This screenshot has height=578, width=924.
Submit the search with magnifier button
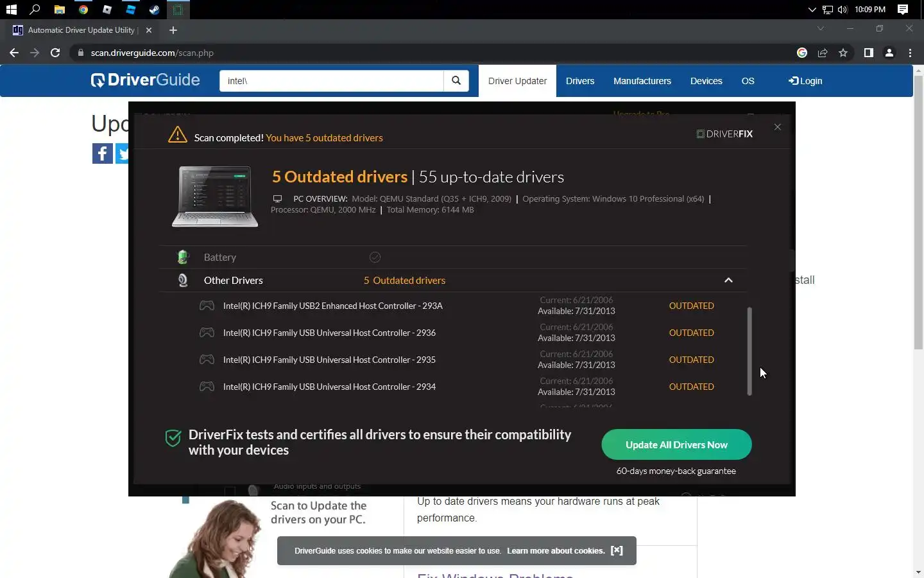tap(456, 81)
